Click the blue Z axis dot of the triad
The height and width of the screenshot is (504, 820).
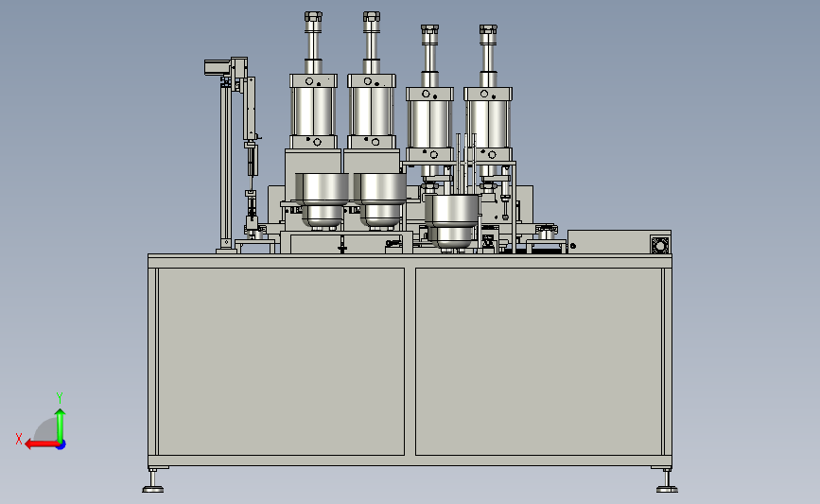coord(61,445)
